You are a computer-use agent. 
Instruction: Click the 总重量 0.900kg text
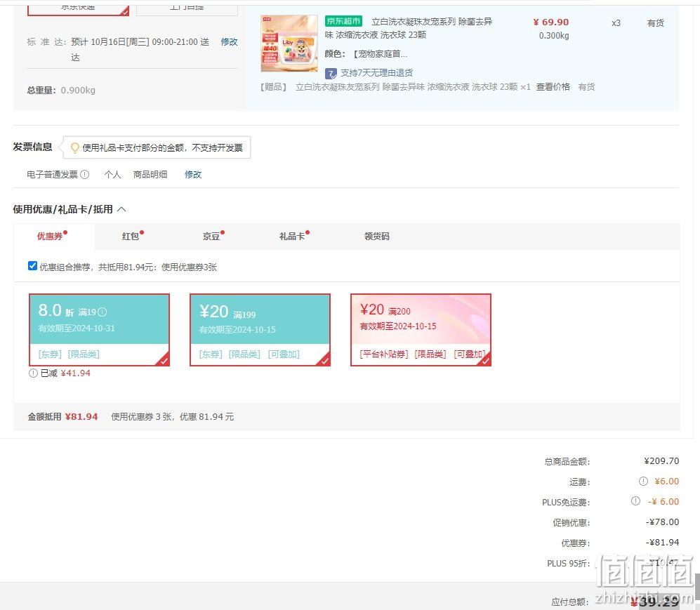pos(61,90)
